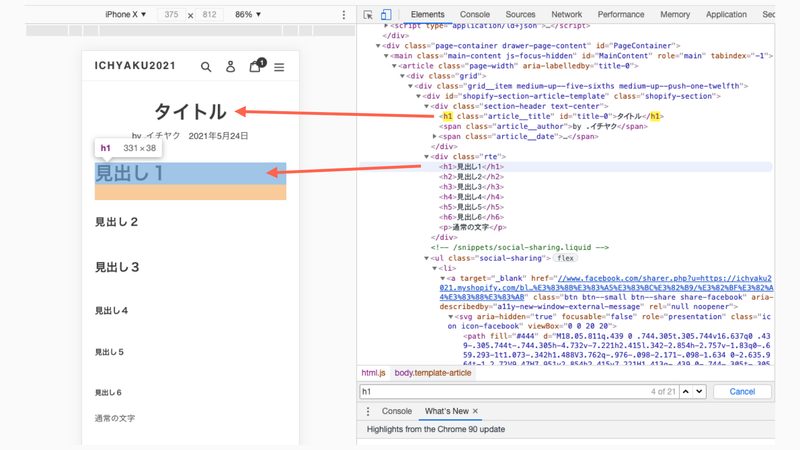Open the Memory tab
Image resolution: width=800 pixels, height=450 pixels.
(x=675, y=14)
